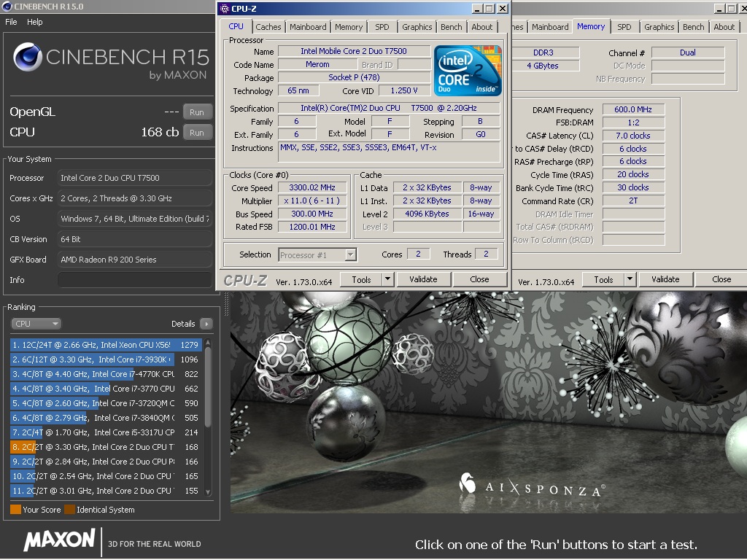747x560 pixels.
Task: Select ranking row 4 Core i7-3770 662
Action: point(106,389)
